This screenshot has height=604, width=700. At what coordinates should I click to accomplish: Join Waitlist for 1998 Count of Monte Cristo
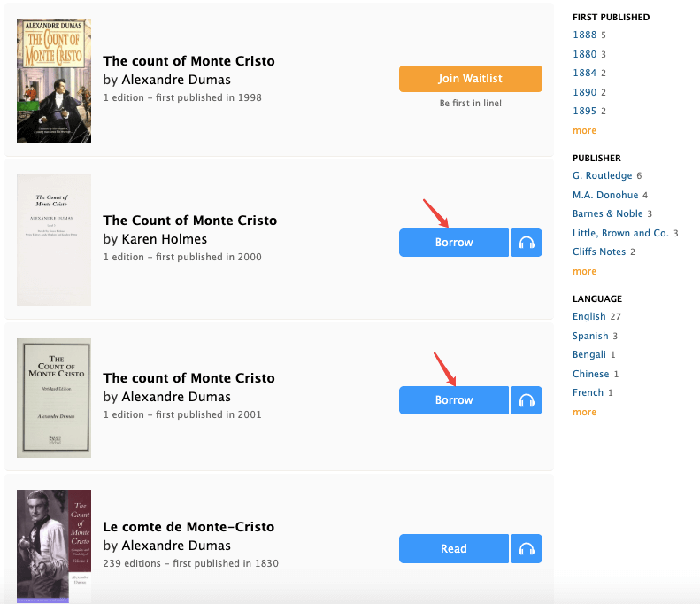tap(470, 79)
